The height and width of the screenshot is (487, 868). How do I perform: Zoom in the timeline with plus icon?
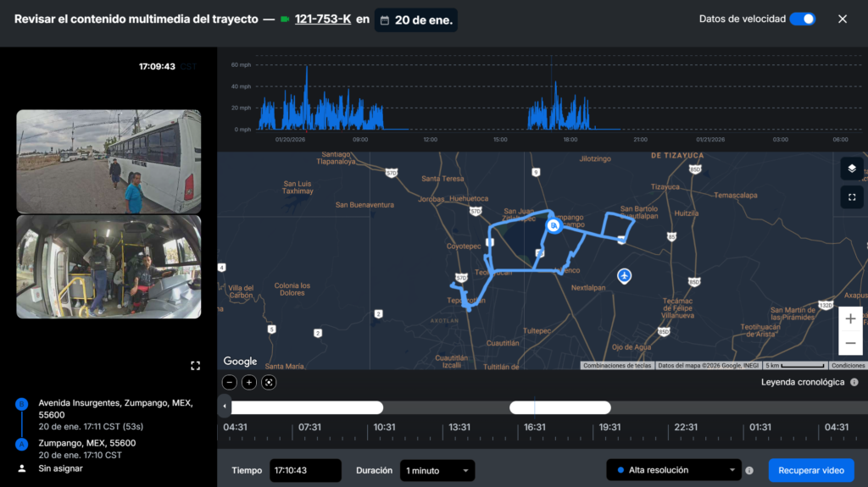[249, 382]
